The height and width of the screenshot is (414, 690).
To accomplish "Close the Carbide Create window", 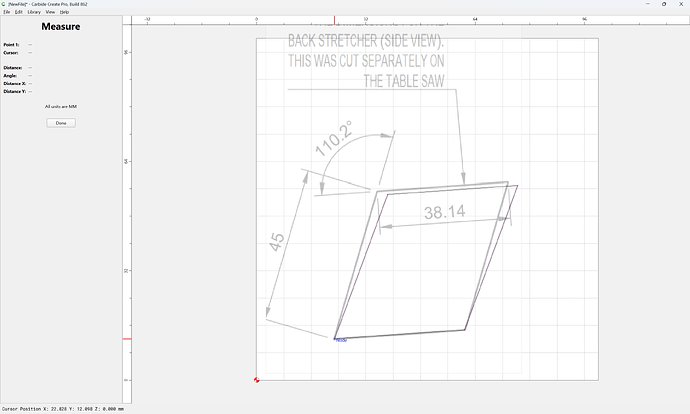I will [x=681, y=4].
